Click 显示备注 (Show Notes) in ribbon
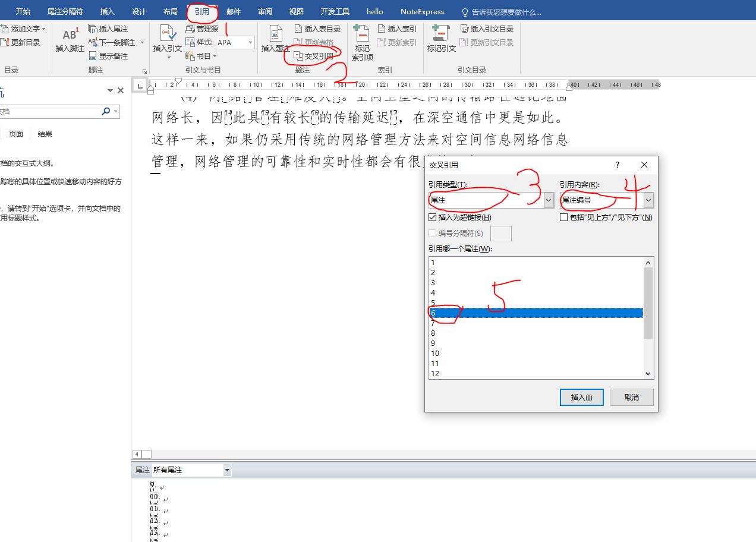Viewport: 756px width, 542px height. click(x=108, y=56)
